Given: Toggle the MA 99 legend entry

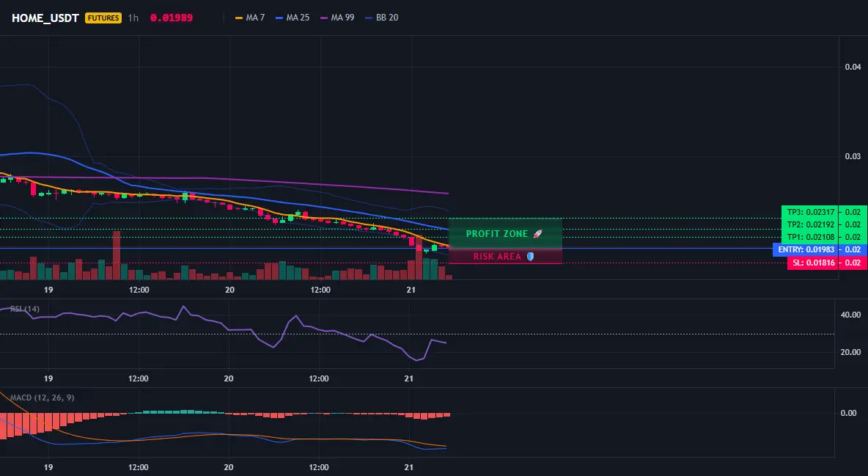Looking at the screenshot, I should click(x=337, y=18).
